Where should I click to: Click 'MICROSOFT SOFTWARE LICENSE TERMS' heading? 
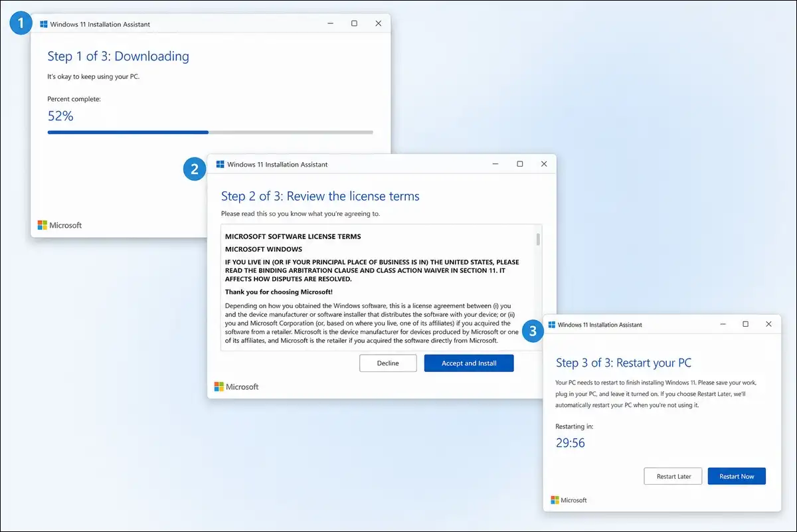click(x=293, y=236)
